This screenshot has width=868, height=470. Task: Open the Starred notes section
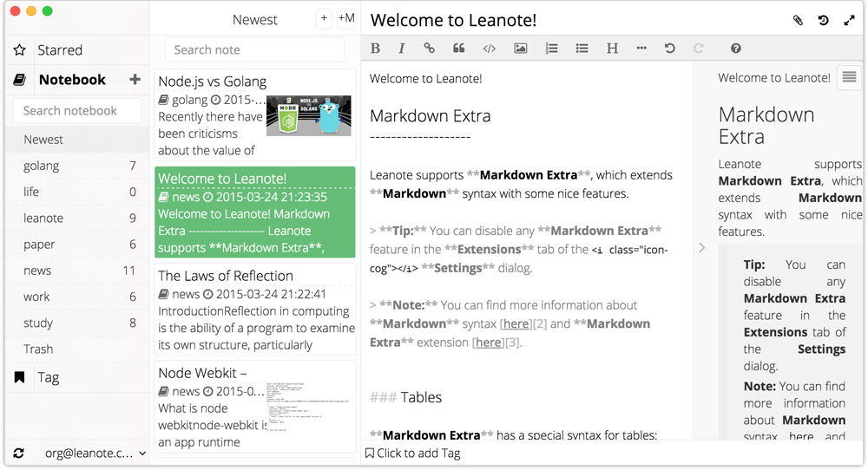59,50
